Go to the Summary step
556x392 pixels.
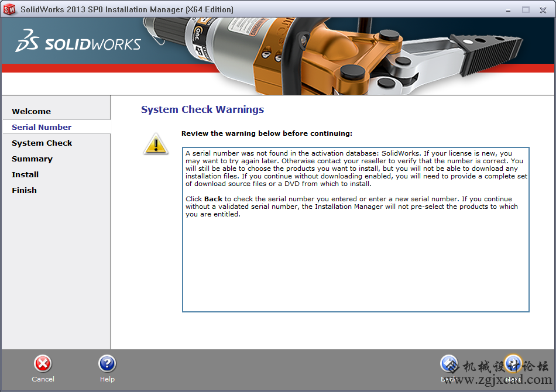(32, 159)
